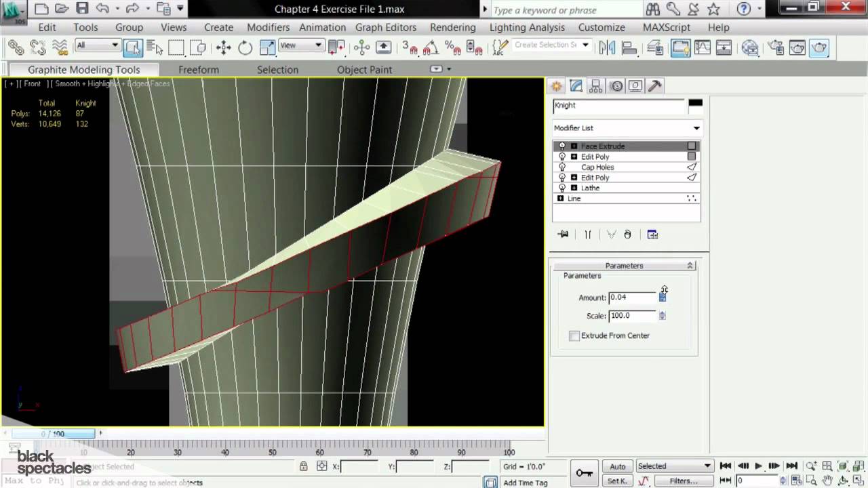Collapse the Parameters rollout
Screen dimensions: 868x488
625,266
